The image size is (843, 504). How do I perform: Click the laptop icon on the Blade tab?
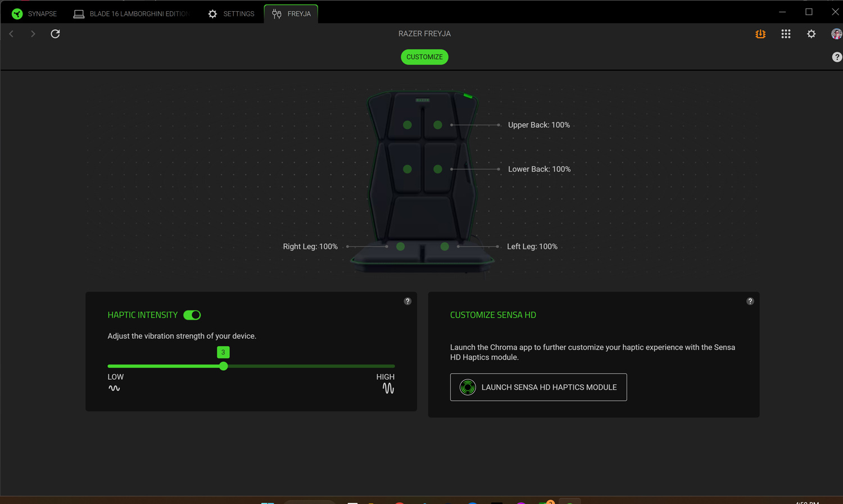click(79, 13)
